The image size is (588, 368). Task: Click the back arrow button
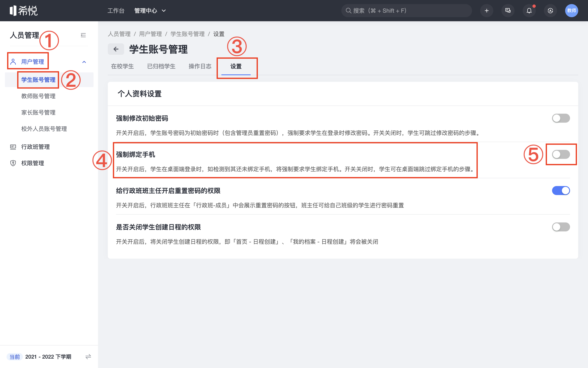tap(116, 49)
